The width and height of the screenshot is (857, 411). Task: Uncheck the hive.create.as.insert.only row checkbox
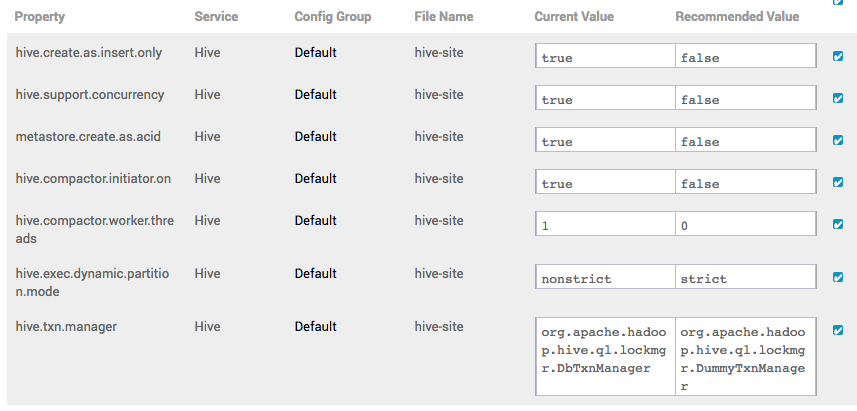(x=838, y=57)
